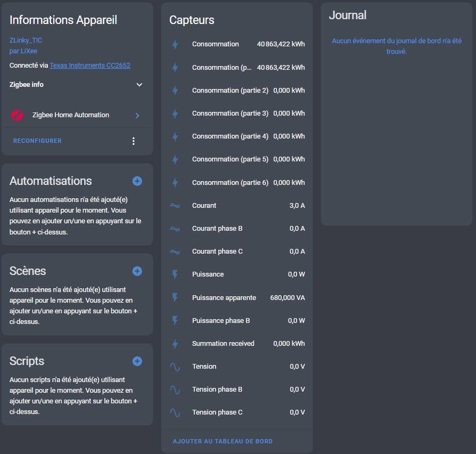Viewport: 476px width, 454px height.
Task: Click AJOUTER AU TABLEAU DE BORD
Action: 223,441
